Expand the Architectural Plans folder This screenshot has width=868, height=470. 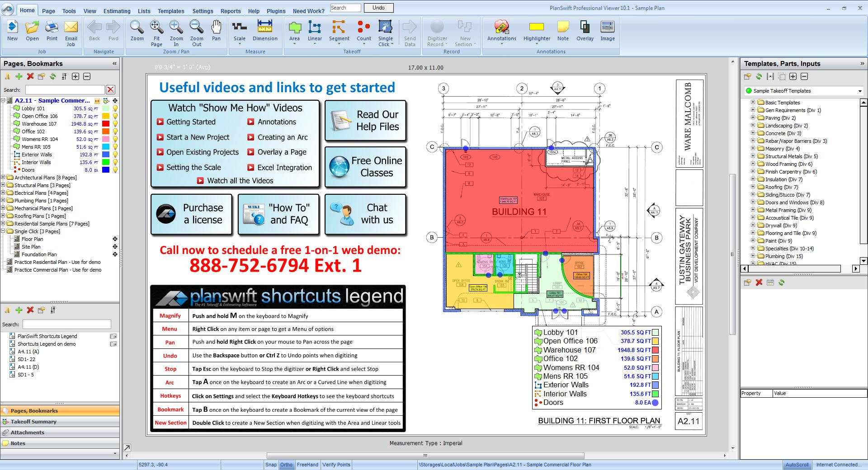[x=4, y=177]
